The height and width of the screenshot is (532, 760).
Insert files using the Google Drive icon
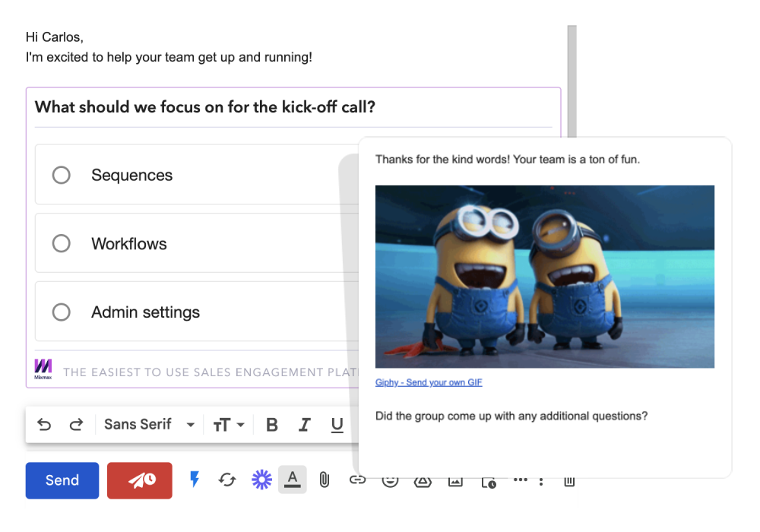(x=422, y=482)
